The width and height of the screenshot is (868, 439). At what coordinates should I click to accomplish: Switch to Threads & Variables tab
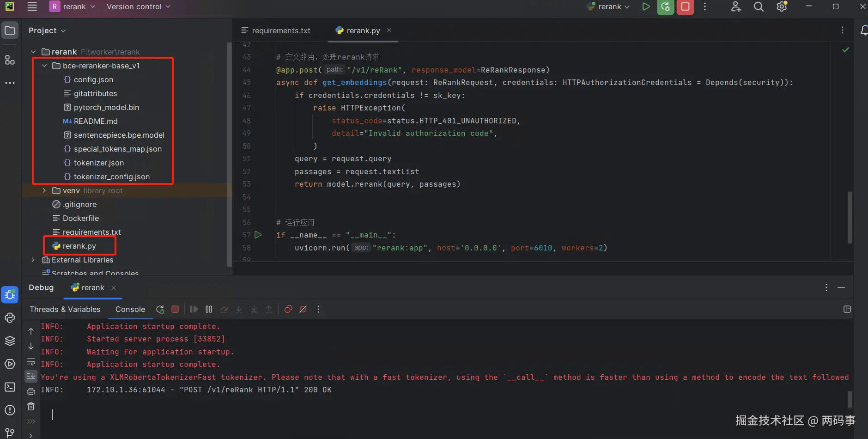click(x=65, y=309)
